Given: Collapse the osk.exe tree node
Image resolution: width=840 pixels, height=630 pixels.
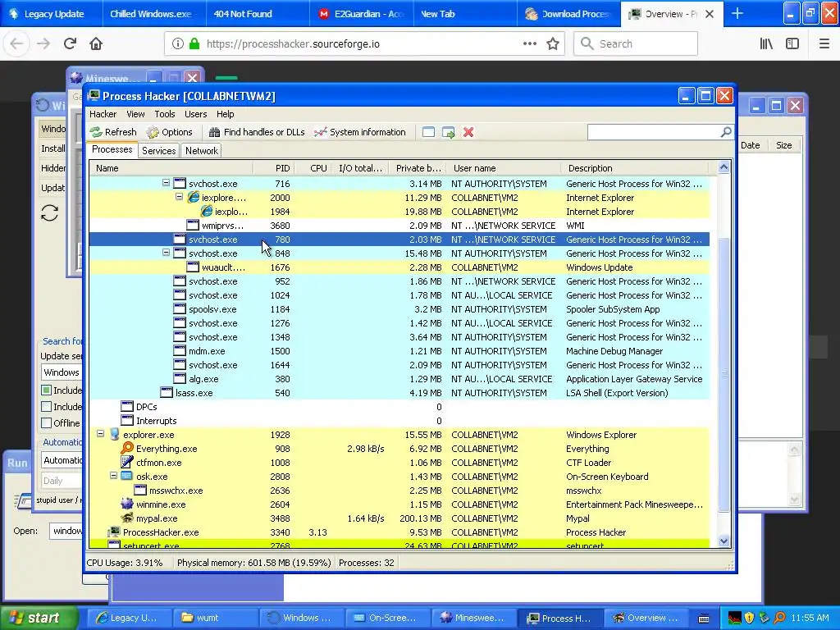Looking at the screenshot, I should [113, 476].
